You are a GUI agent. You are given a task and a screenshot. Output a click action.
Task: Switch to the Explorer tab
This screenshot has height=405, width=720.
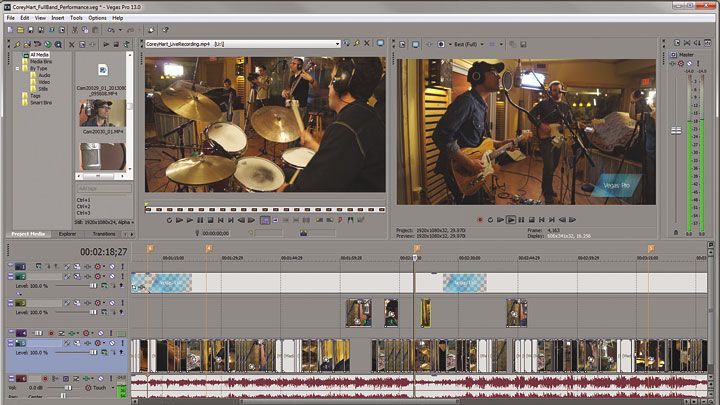(x=67, y=233)
